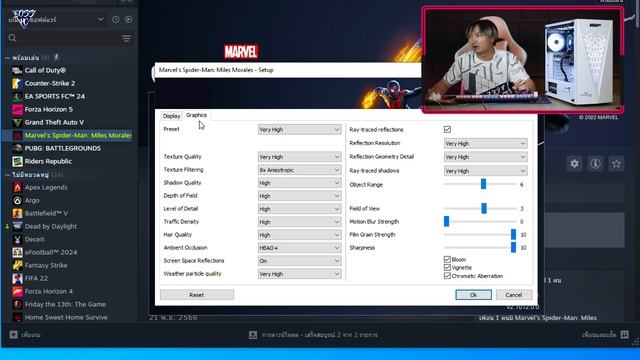Screen dimensions: 640x360
Task: Click the Grand Theft Auto V game icon
Action: coord(17,122)
